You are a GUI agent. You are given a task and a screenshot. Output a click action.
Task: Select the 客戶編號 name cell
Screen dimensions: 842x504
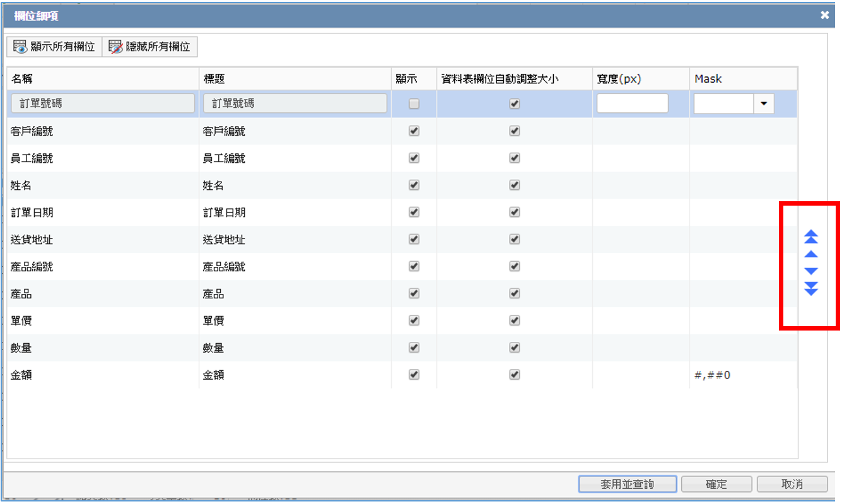(103, 131)
